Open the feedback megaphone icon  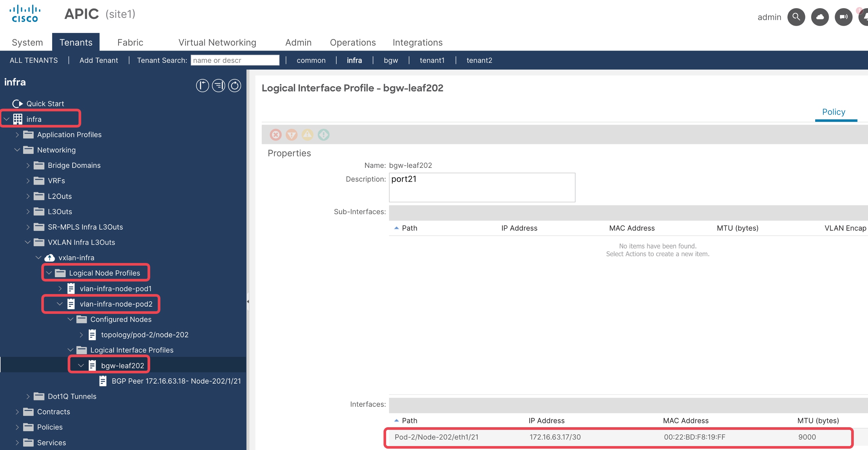coord(843,17)
